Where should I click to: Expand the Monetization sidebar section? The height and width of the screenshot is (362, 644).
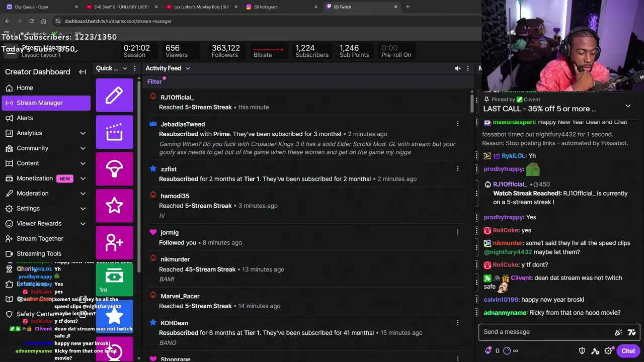pos(83,178)
